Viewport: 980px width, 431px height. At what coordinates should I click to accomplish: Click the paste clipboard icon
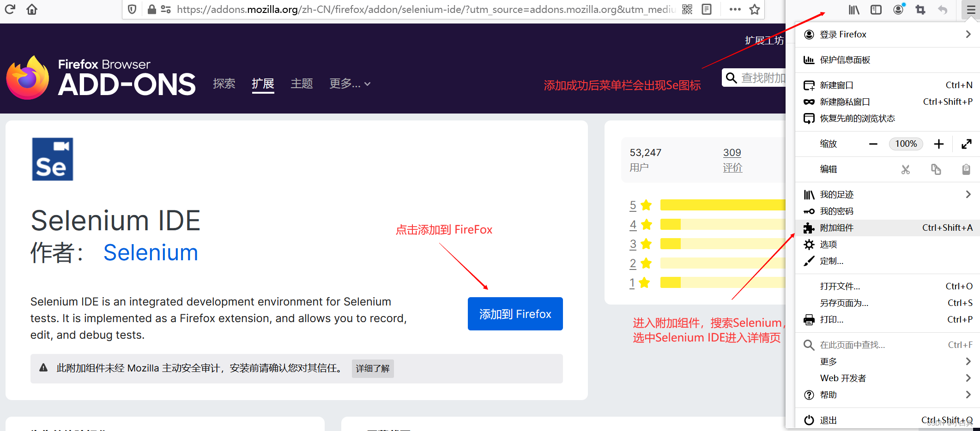point(966,169)
